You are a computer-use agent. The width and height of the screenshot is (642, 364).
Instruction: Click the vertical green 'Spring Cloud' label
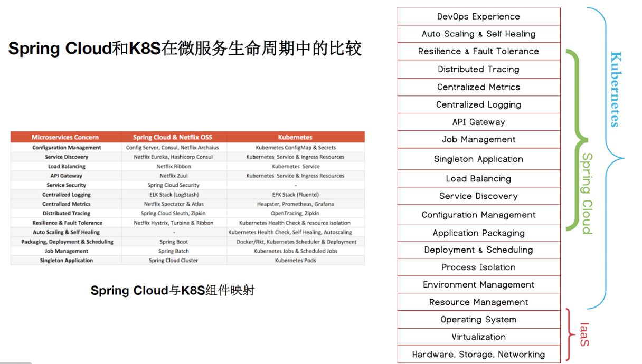click(586, 193)
